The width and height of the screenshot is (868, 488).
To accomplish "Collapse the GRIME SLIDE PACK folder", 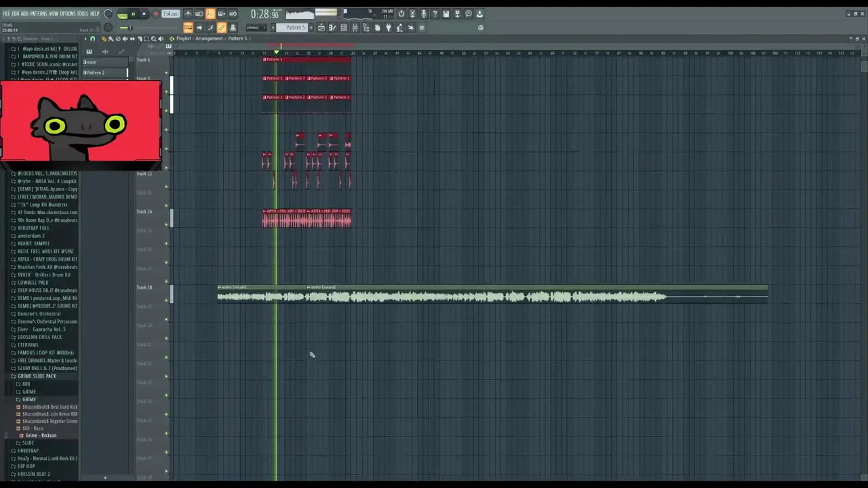I will tap(37, 376).
